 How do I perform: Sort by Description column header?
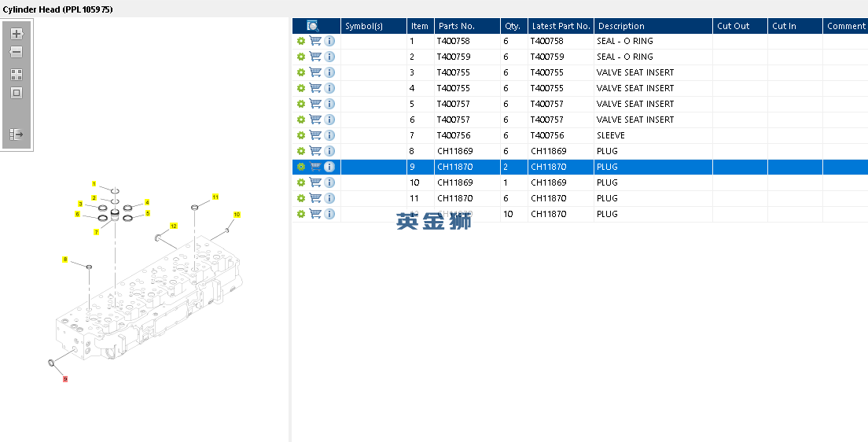coord(653,26)
